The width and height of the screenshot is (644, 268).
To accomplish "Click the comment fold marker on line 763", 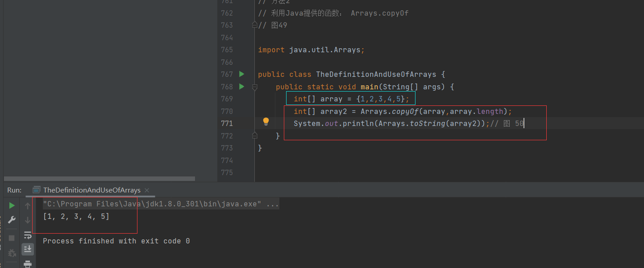I will [x=255, y=24].
